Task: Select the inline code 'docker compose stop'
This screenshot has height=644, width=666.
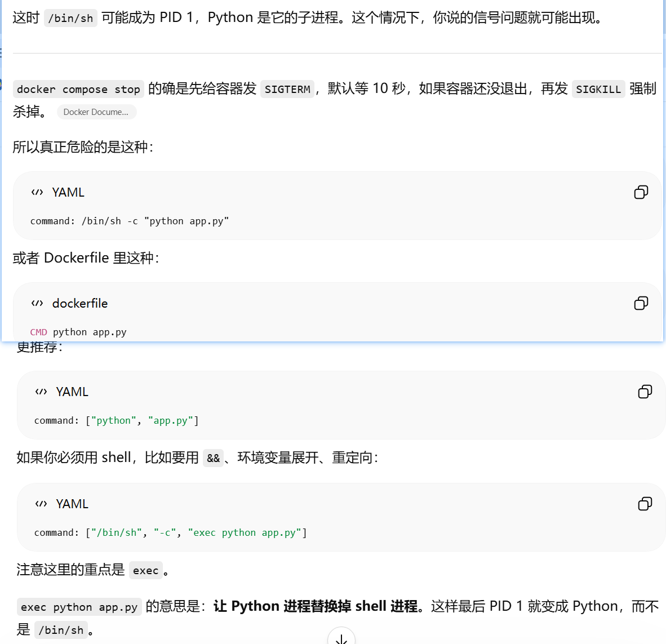Action: [78, 90]
